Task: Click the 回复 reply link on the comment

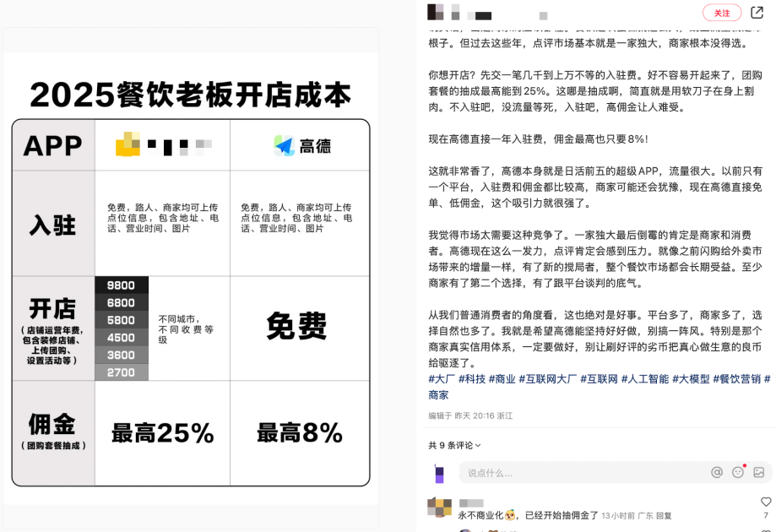Action: (665, 514)
